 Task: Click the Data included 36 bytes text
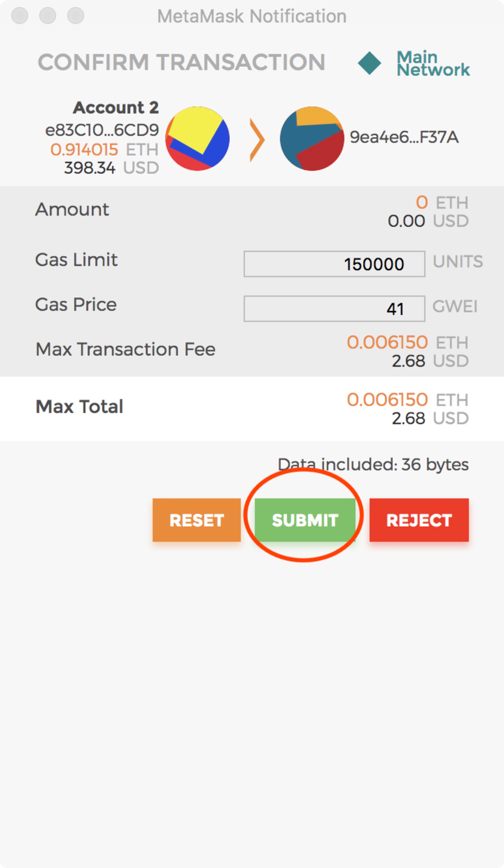(373, 464)
